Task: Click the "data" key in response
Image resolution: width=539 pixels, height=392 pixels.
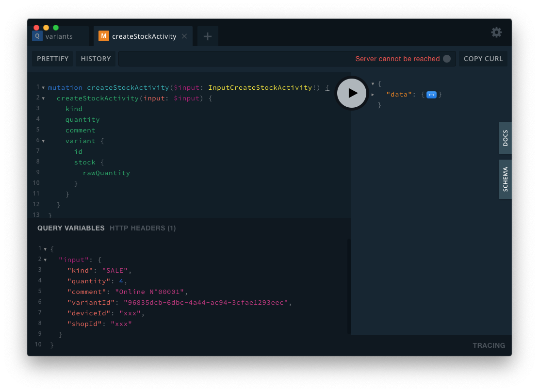Action: coord(399,95)
